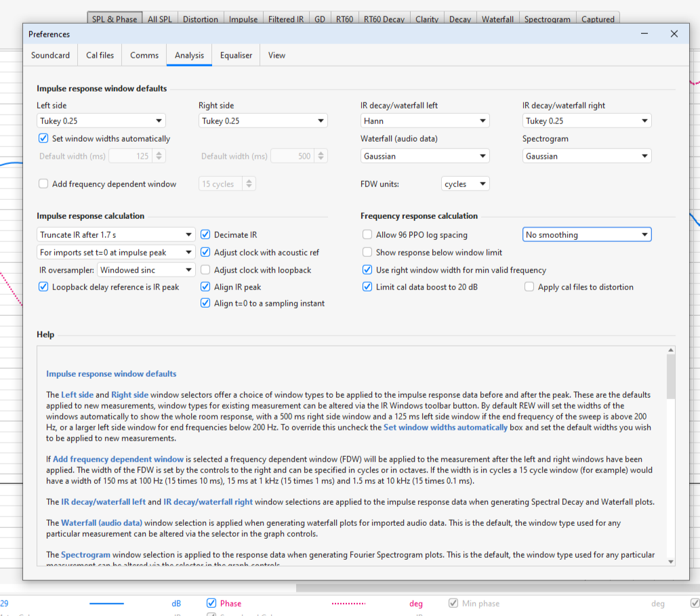Select the Comms preferences tab
The width and height of the screenshot is (700, 616).
[144, 56]
